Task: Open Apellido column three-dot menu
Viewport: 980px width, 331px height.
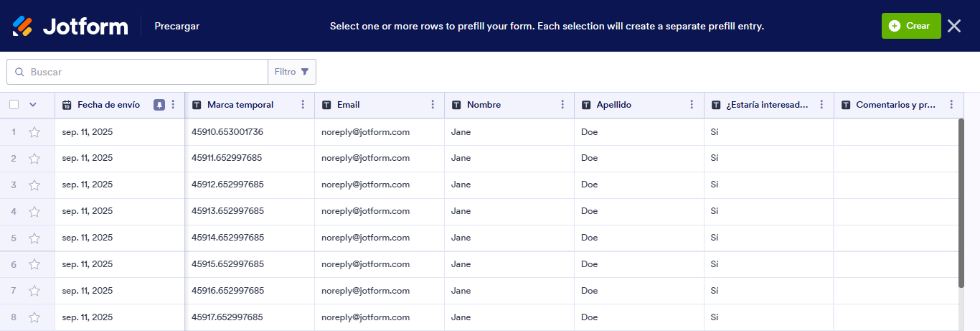Action: point(692,105)
